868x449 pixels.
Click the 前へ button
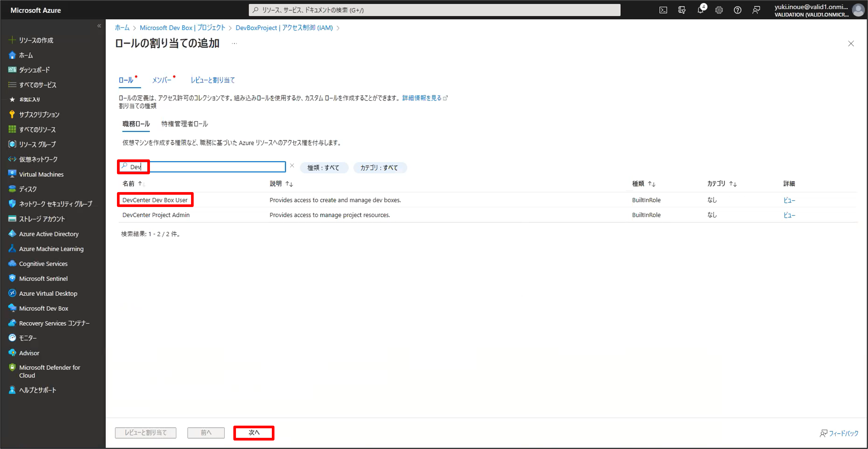(206, 432)
